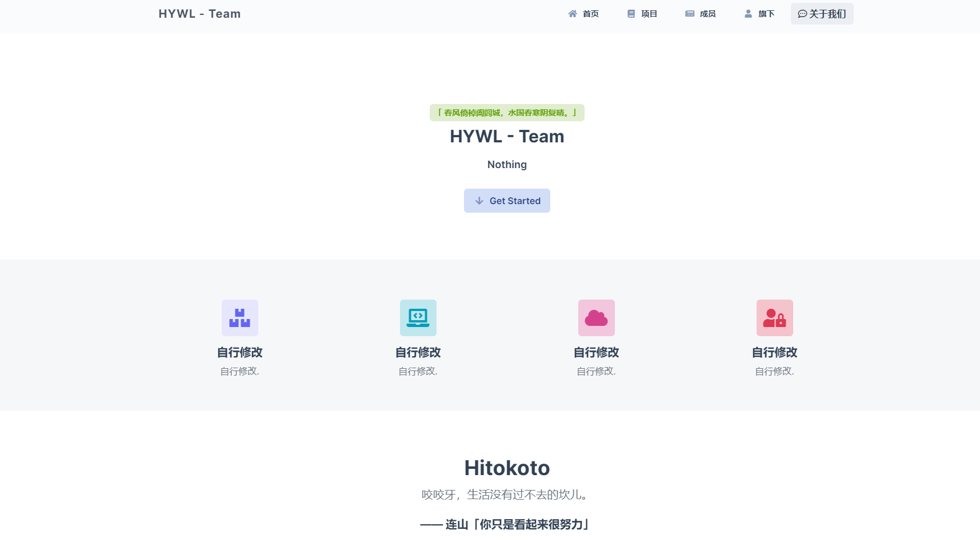Image resolution: width=980 pixels, height=538 pixels.
Task: Open the 首页 menu item
Action: [590, 14]
